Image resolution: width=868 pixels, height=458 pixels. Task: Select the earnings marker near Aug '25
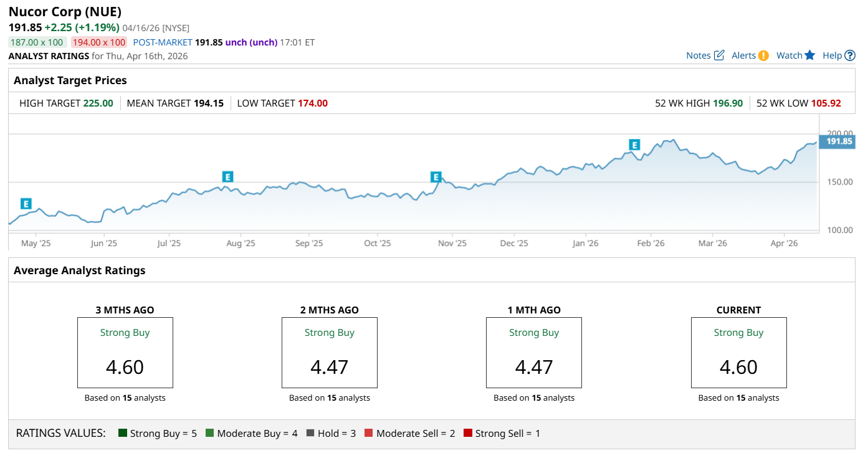[227, 177]
